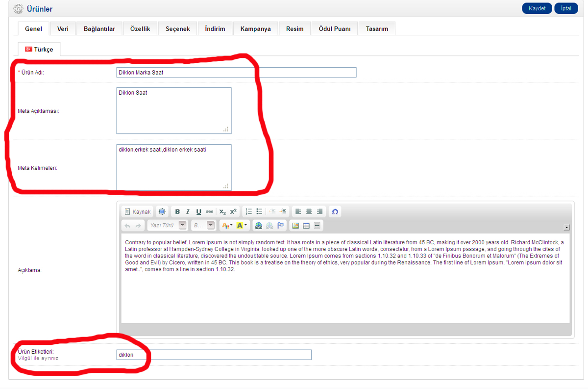This screenshot has height=389, width=588.
Task: Open the background highlight color picker
Action: 242,226
